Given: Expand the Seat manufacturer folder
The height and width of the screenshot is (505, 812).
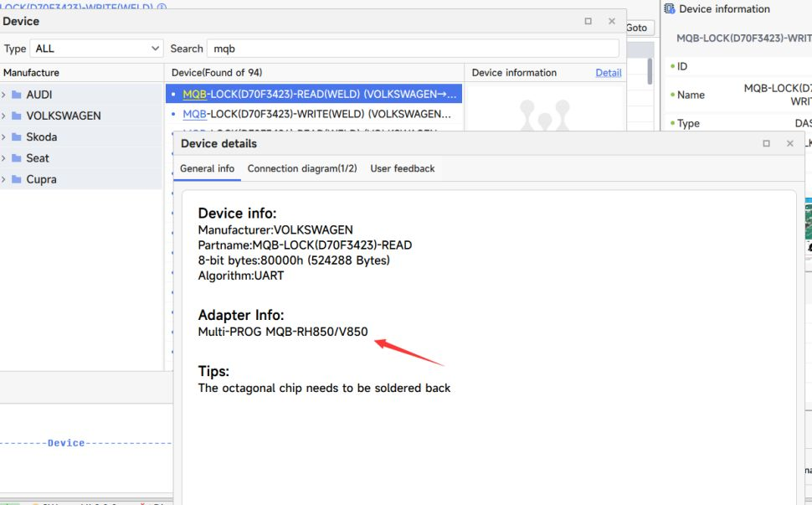Looking at the screenshot, I should coord(3,158).
